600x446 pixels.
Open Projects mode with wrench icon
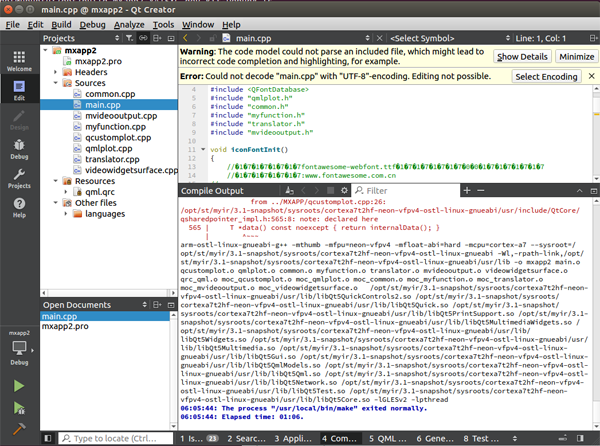(x=19, y=178)
